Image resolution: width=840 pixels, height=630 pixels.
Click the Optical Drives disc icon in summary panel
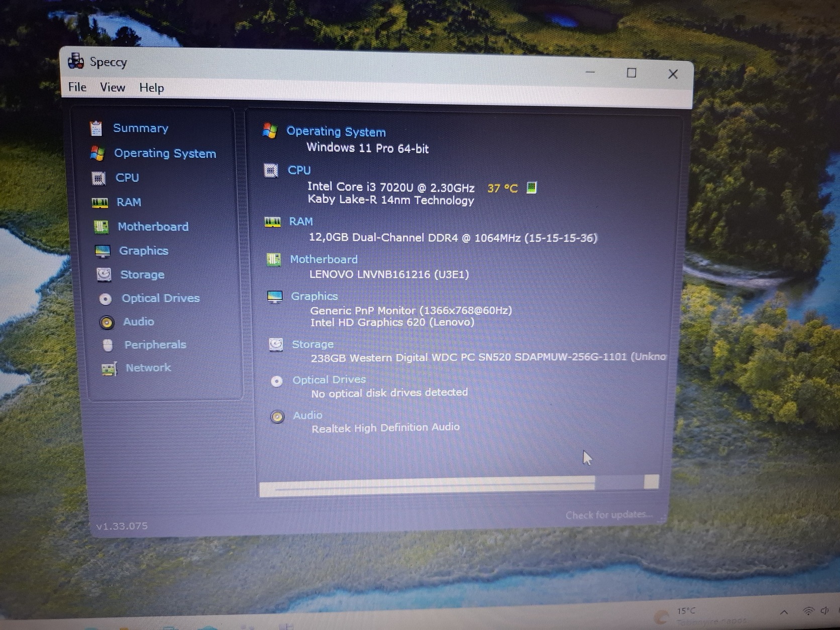click(x=276, y=381)
